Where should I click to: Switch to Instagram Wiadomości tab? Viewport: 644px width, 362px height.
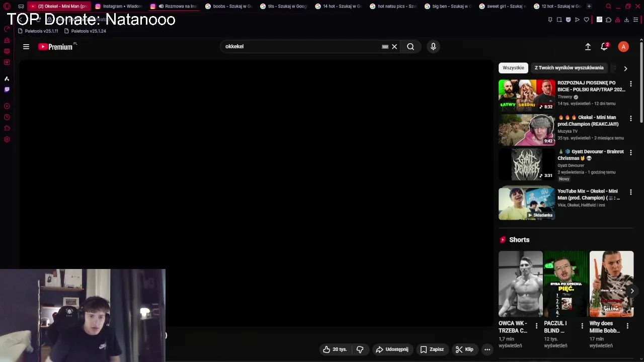point(119,6)
